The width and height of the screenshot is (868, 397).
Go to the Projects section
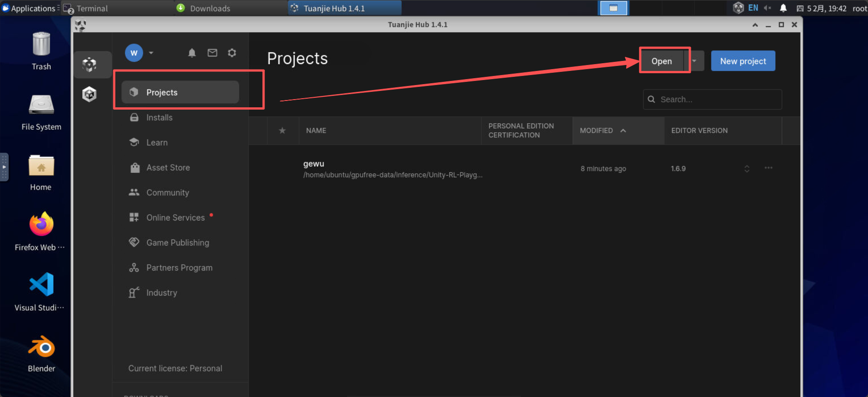tap(180, 92)
